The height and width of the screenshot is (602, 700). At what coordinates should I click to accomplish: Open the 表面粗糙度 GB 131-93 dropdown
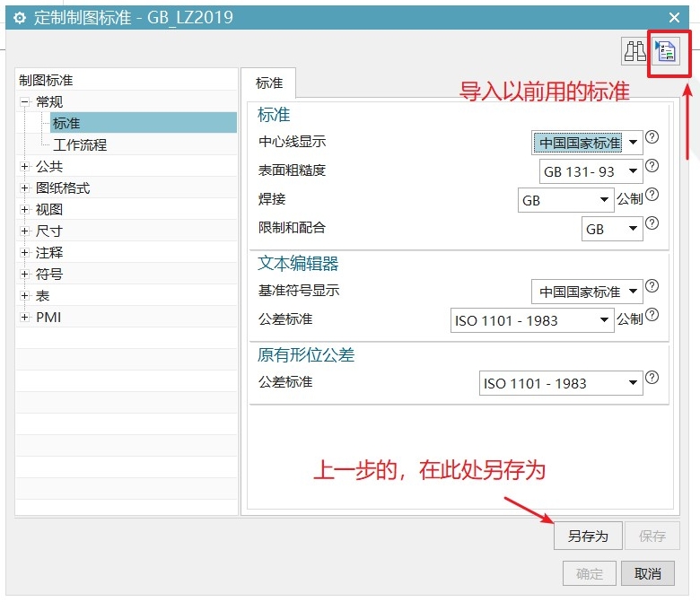point(591,171)
